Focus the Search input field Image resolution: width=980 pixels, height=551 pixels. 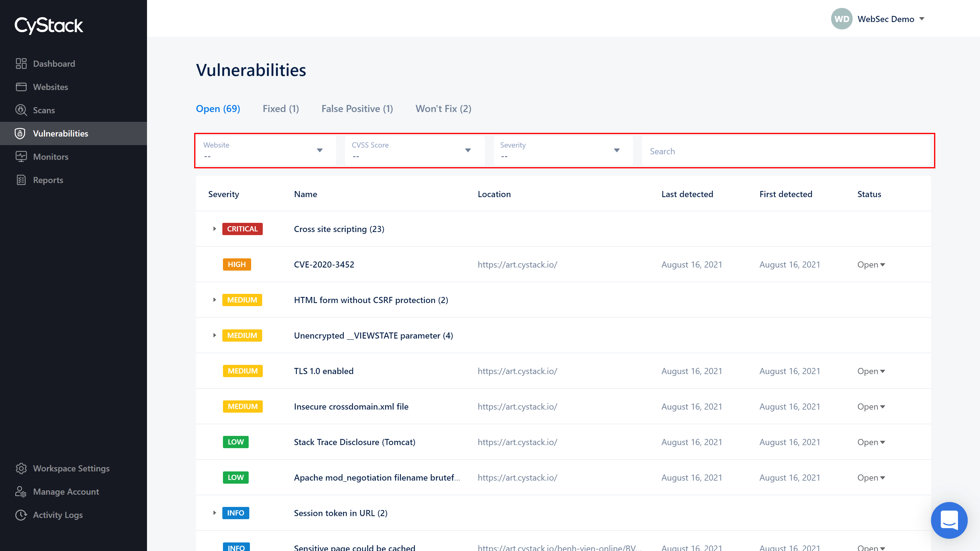(786, 151)
